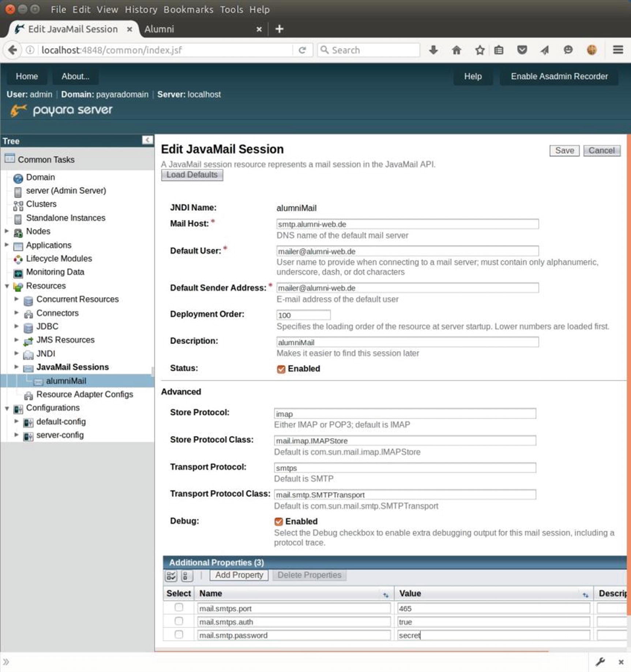This screenshot has height=672, width=631.
Task: Select the mail.smtps.port property checkbox
Action: pyautogui.click(x=179, y=608)
